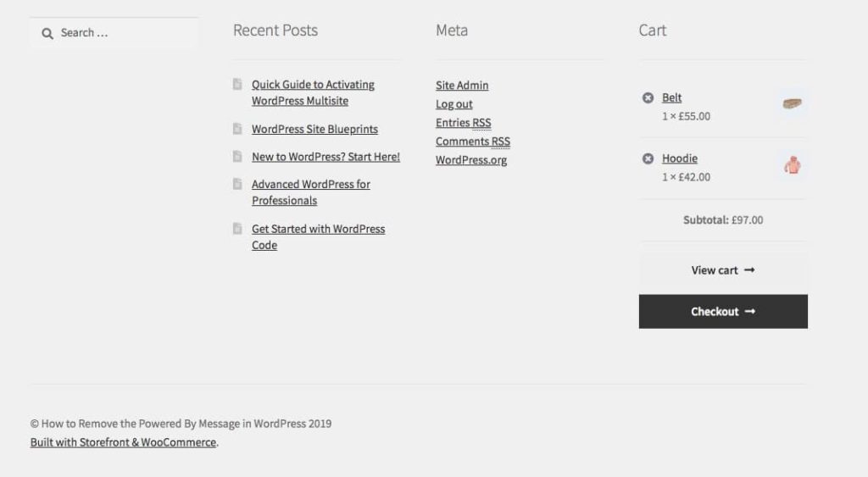Viewport: 868px width, 477px height.
Task: Click the Hoodie product thumbnail
Action: coord(793,166)
